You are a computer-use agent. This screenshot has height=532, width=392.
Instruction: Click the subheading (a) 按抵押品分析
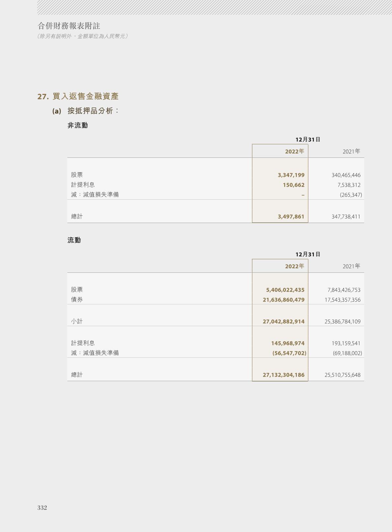click(86, 111)
